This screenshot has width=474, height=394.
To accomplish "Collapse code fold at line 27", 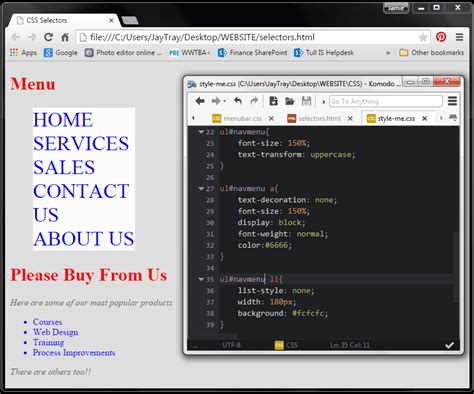I will [201, 189].
